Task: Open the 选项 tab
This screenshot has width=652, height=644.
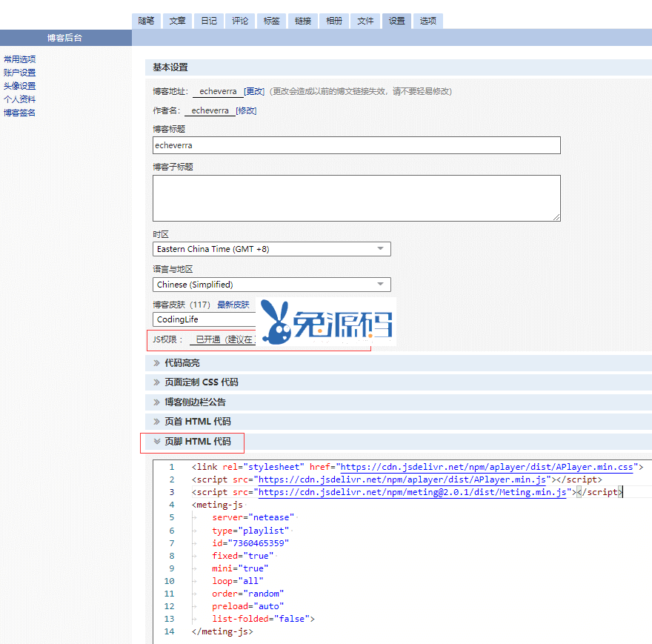Action: click(428, 21)
